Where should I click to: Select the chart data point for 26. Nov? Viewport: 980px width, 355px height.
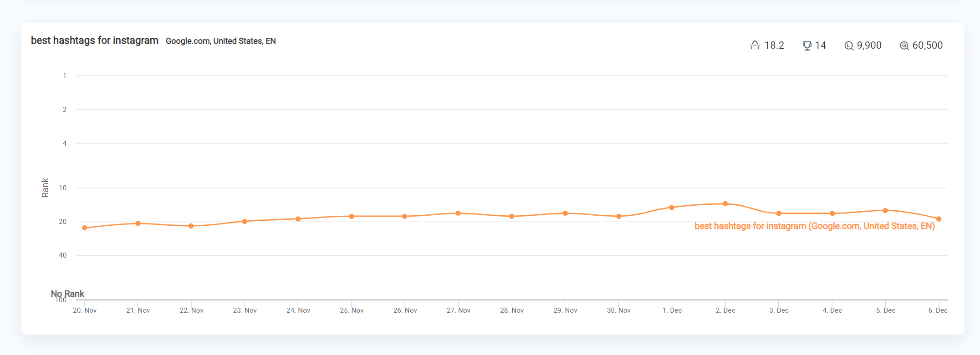[x=405, y=216]
